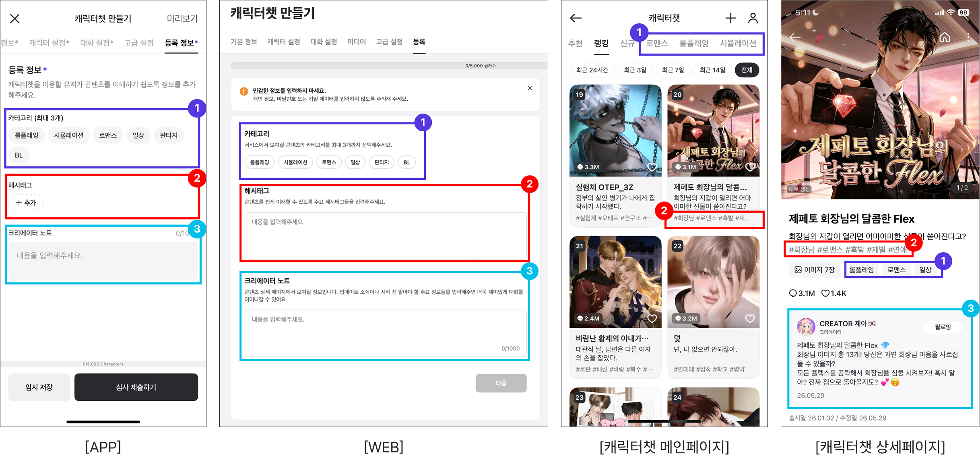Select 시뮬레이션 category chip in APP

click(x=69, y=135)
